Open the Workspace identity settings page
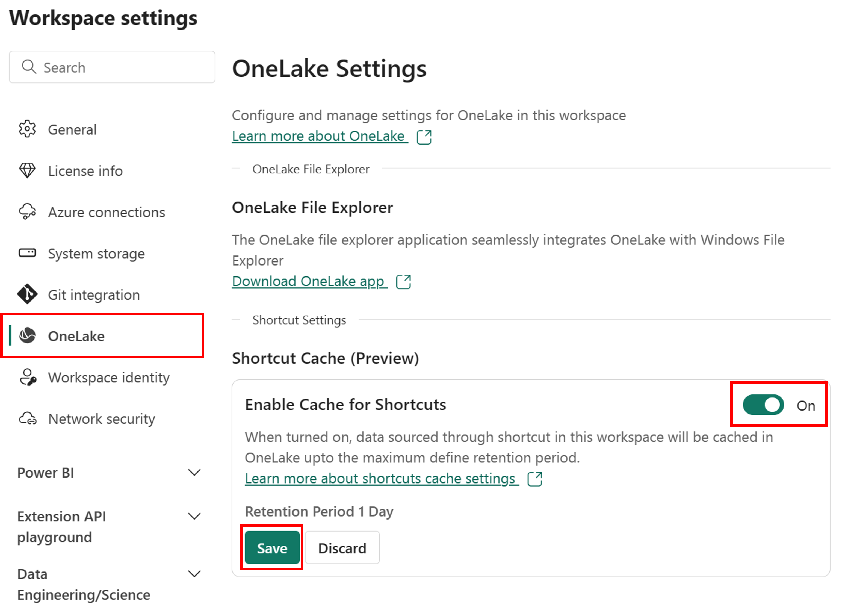This screenshot has height=616, width=848. pyautogui.click(x=108, y=377)
